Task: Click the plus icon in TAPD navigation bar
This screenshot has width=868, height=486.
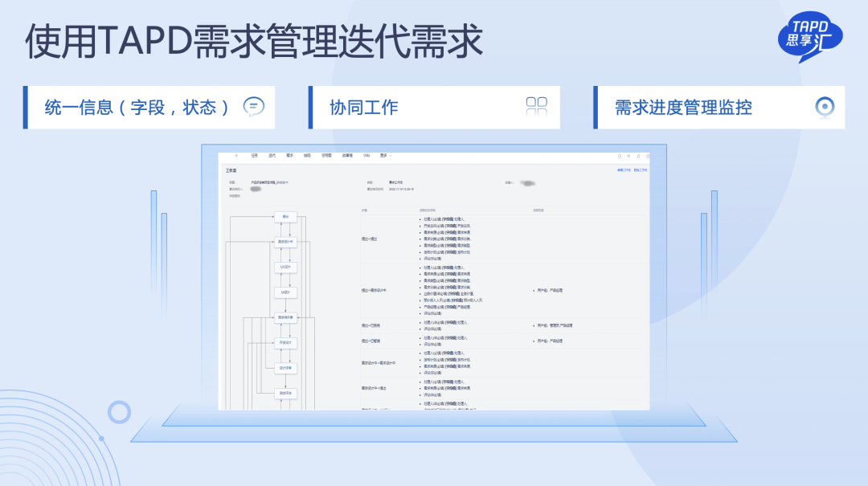Action: 236,156
